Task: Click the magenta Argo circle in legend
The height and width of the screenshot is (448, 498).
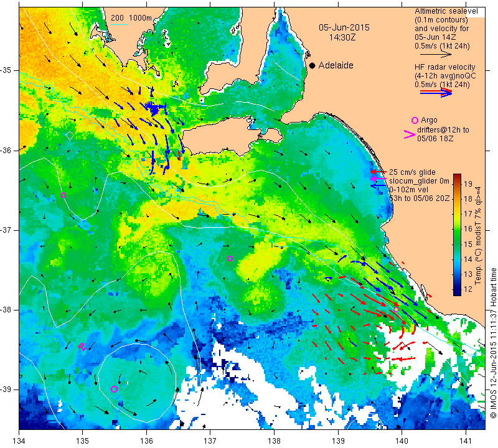Action: (x=415, y=120)
